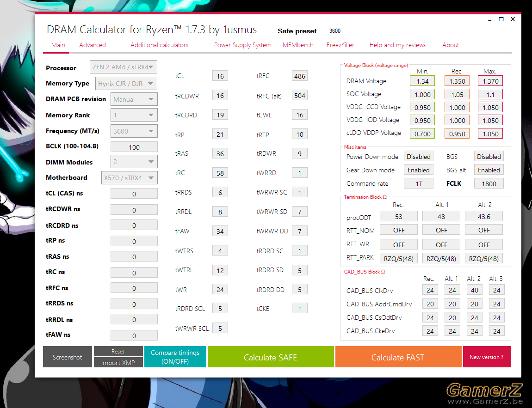Viewport: 532px width, 408px height.
Task: Open the DIMM Modules dropdown
Action: 134,162
